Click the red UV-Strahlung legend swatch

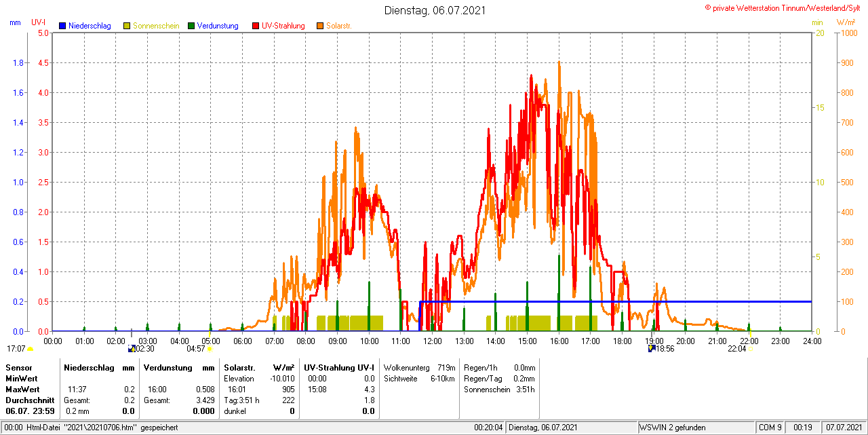[x=256, y=26]
